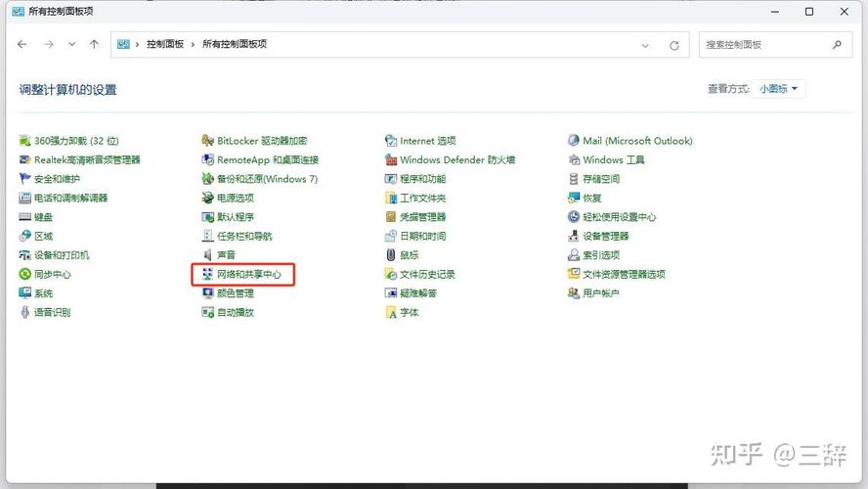The width and height of the screenshot is (868, 489).
Task: Click the 同步中心 green icon
Action: pyautogui.click(x=24, y=274)
